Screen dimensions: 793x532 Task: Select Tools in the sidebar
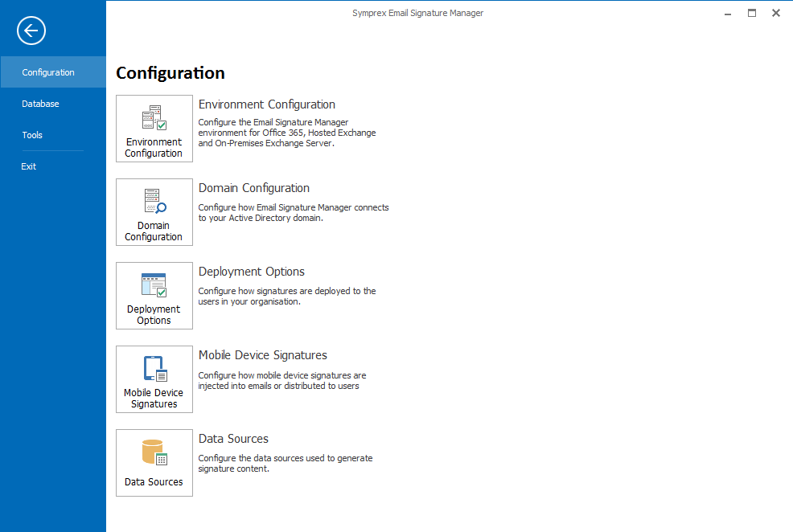coord(53,135)
